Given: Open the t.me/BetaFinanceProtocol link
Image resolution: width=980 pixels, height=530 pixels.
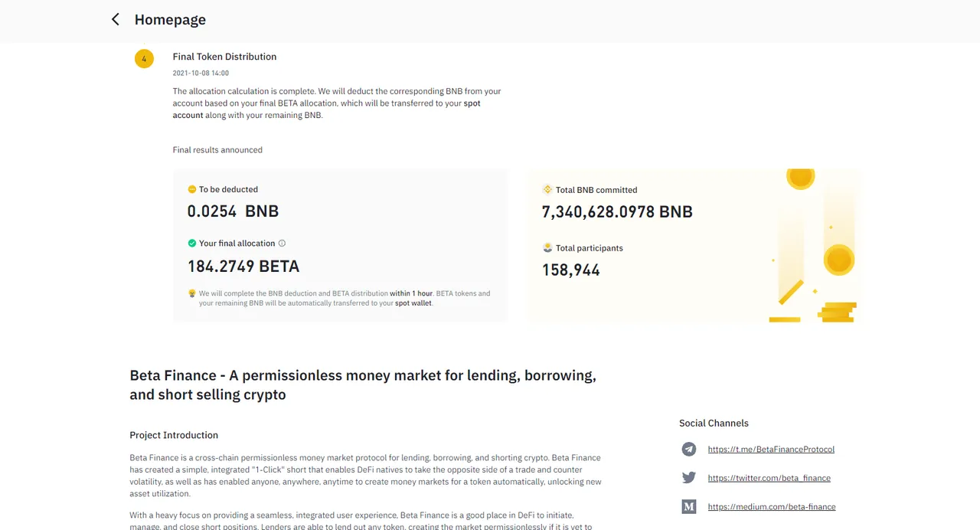Looking at the screenshot, I should pos(771,450).
